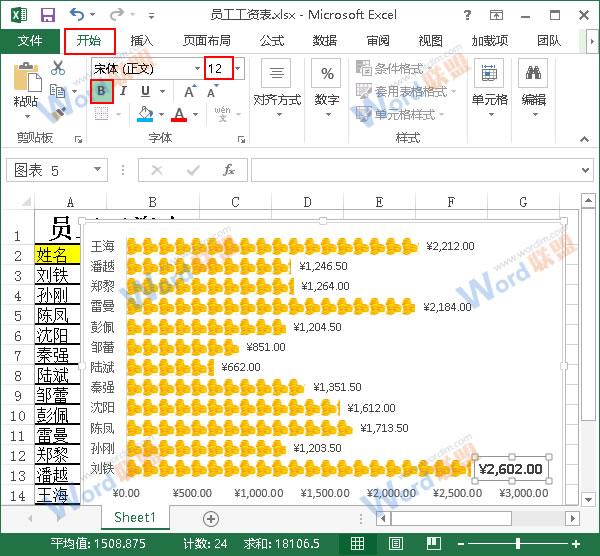Open the File tab
The image size is (600, 556).
(x=30, y=41)
